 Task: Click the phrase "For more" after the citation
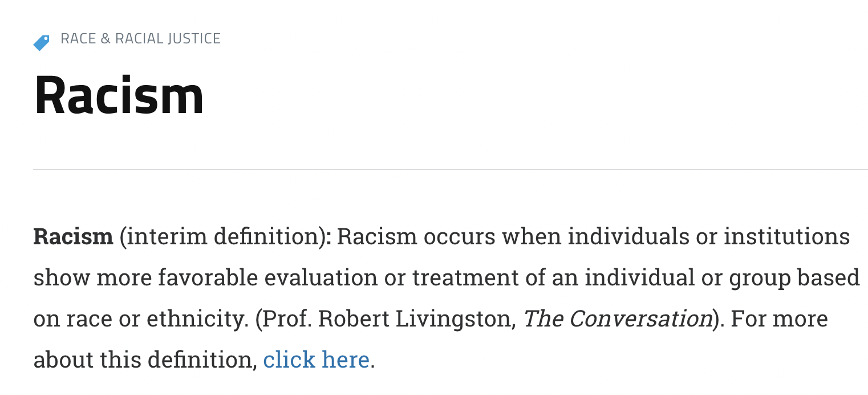coord(779,319)
